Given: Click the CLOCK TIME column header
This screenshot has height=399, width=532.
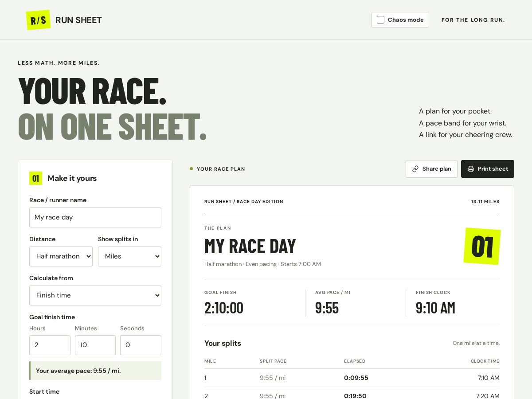Looking at the screenshot, I should (x=485, y=361).
